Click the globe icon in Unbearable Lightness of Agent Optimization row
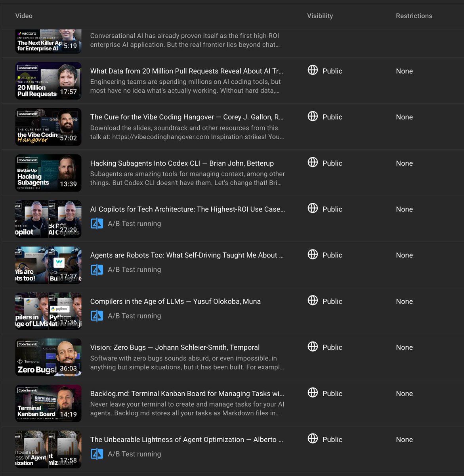The height and width of the screenshot is (476, 464). (313, 439)
